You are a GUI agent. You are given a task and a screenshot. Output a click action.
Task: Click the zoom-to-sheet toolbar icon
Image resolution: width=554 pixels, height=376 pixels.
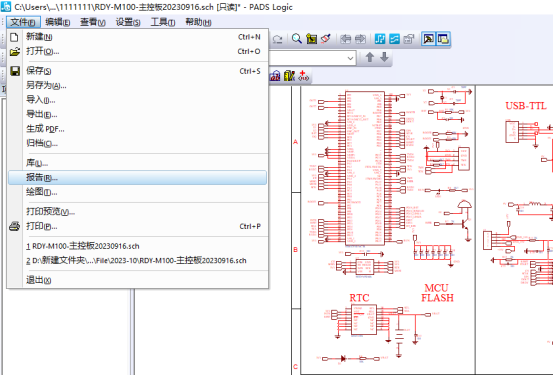click(311, 39)
